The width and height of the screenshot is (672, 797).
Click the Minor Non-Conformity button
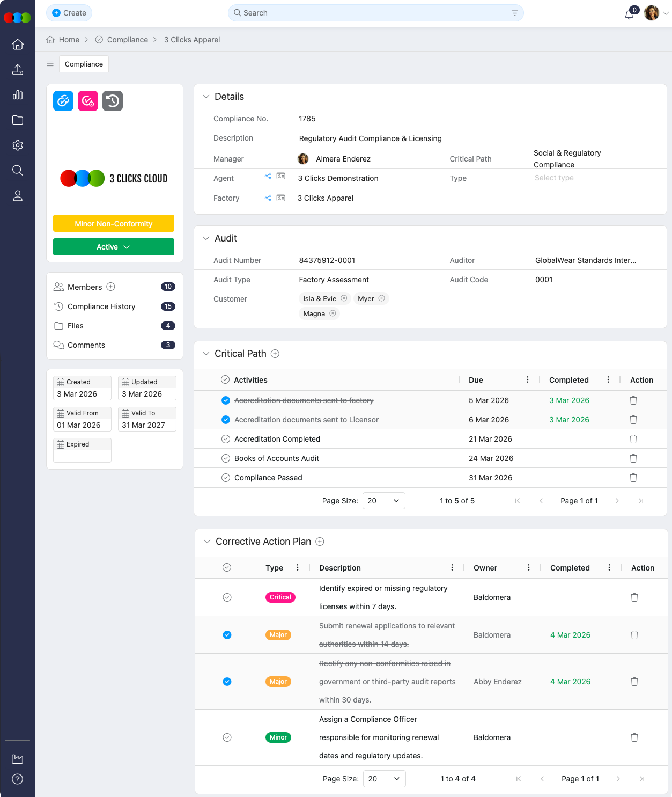coord(113,223)
